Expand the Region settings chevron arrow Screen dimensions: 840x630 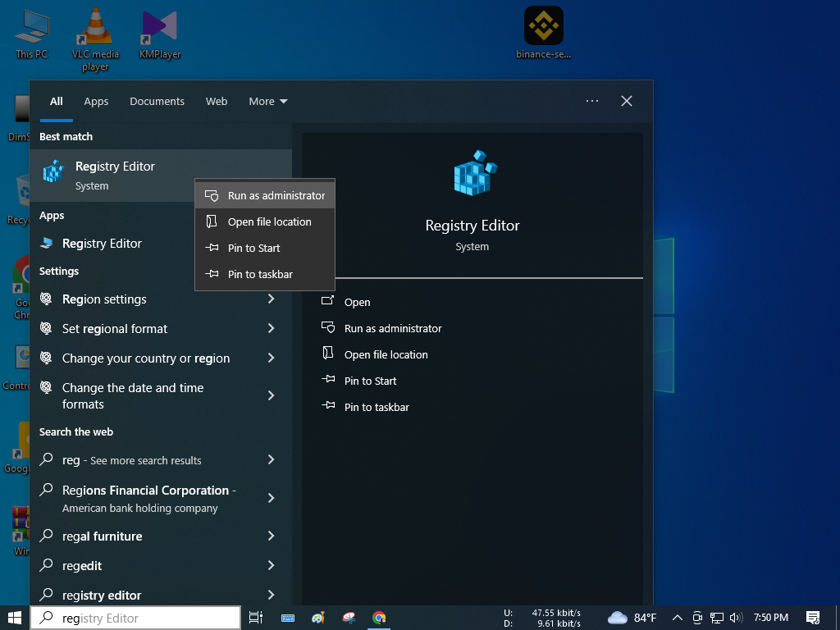click(x=271, y=299)
